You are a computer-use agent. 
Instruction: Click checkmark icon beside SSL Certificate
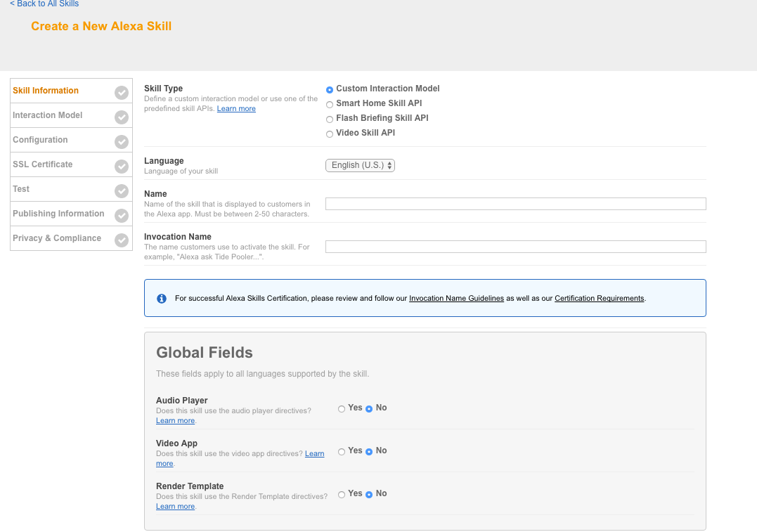pyautogui.click(x=122, y=167)
